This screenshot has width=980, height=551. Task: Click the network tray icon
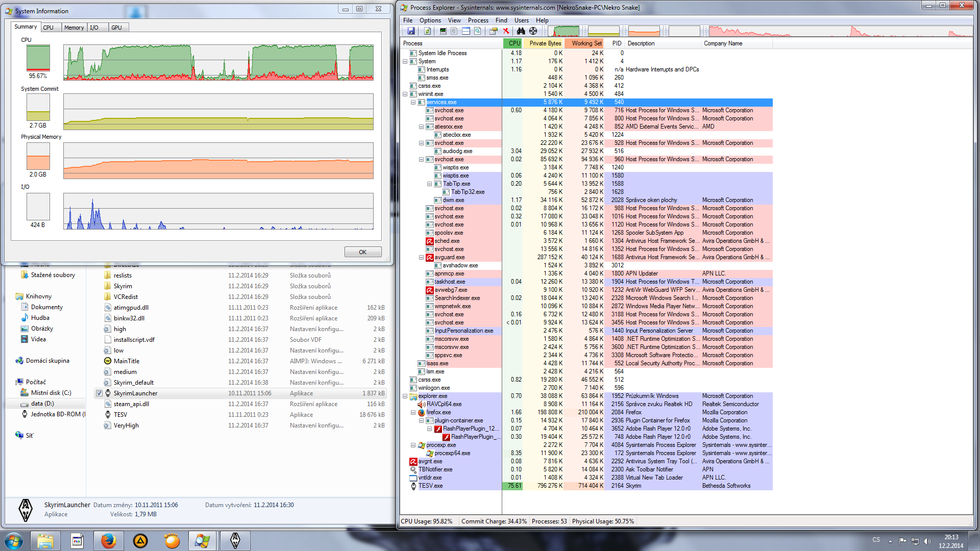click(915, 541)
